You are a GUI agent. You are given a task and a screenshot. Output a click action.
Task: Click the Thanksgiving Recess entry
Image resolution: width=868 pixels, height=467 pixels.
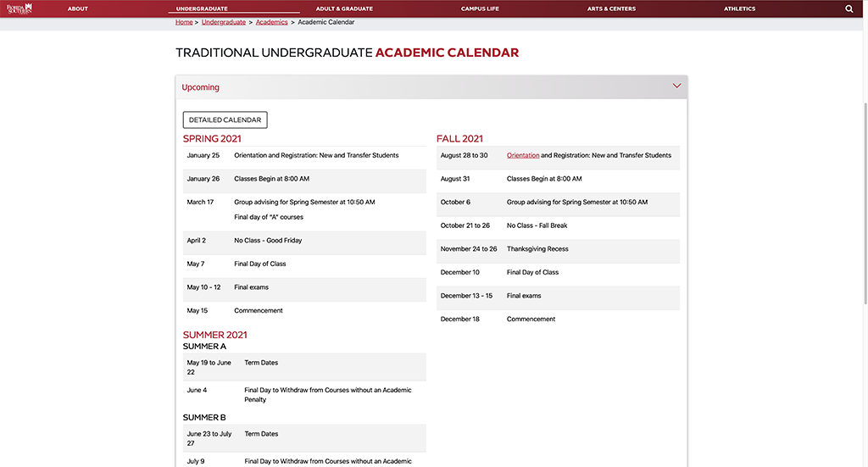tap(537, 249)
